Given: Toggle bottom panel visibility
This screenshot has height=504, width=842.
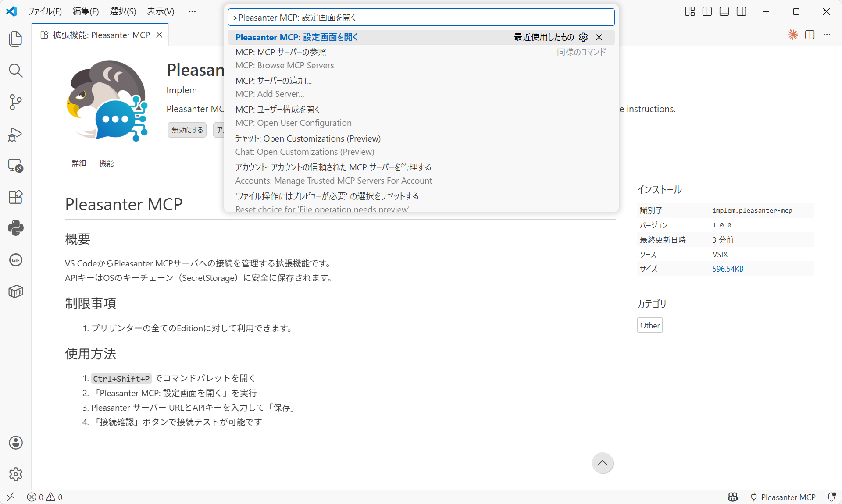Looking at the screenshot, I should pos(724,11).
